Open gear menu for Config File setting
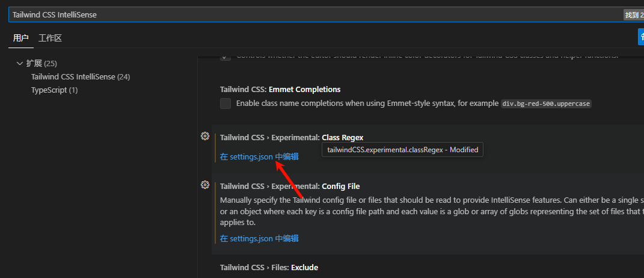 pos(204,185)
